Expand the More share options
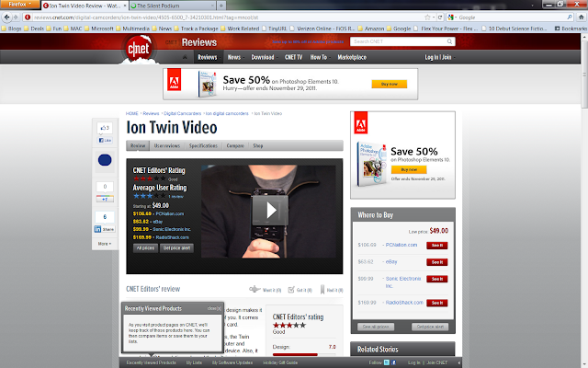 pyautogui.click(x=105, y=244)
